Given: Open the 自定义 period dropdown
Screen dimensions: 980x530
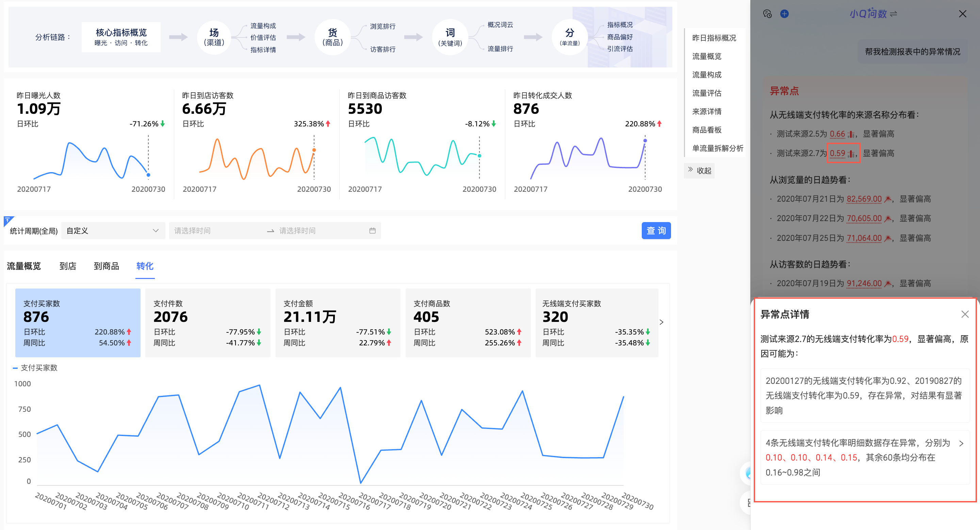Looking at the screenshot, I should 113,231.
